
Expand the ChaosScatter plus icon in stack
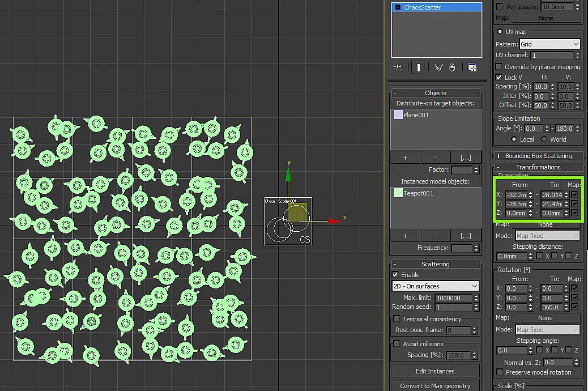[x=397, y=7]
